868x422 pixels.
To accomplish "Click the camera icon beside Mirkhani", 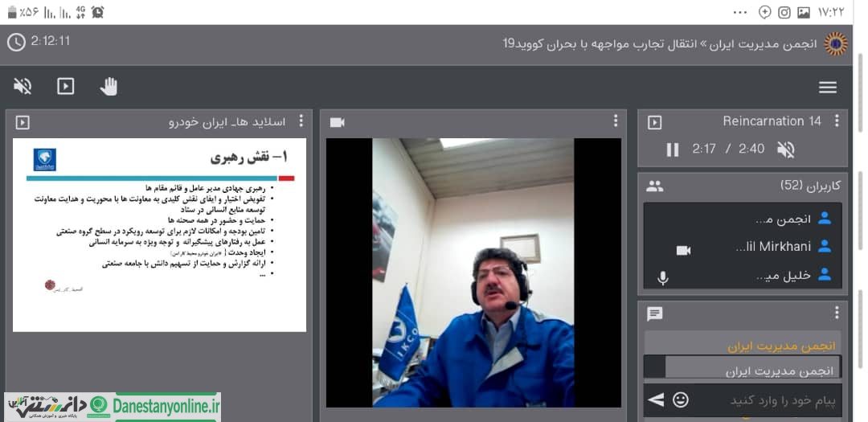I will pyautogui.click(x=684, y=250).
